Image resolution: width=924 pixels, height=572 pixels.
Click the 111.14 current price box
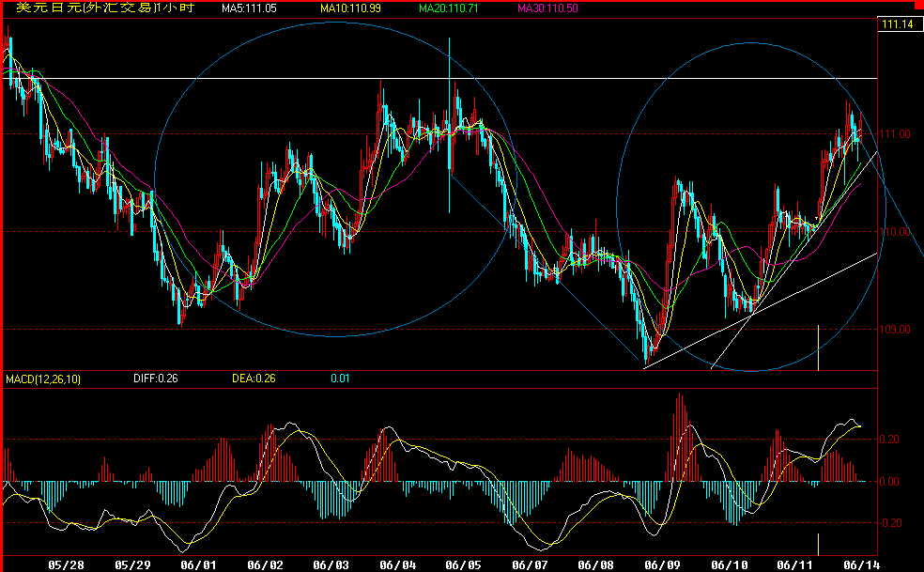pos(897,24)
